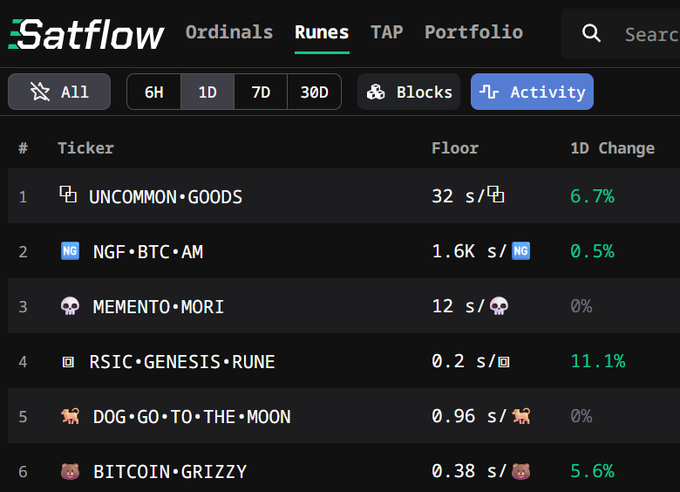This screenshot has width=680, height=492.
Task: Select the 1D time range
Action: pyautogui.click(x=207, y=92)
